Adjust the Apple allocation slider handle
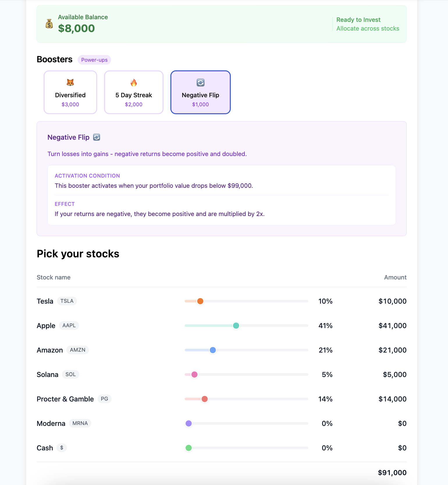Screen dimensions: 448x485 click(236, 325)
